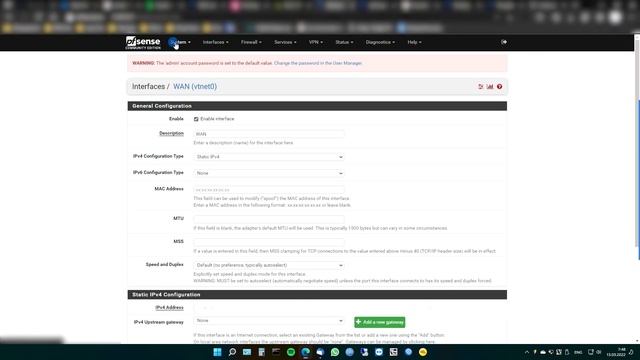Click the Description input field

[x=269, y=134]
